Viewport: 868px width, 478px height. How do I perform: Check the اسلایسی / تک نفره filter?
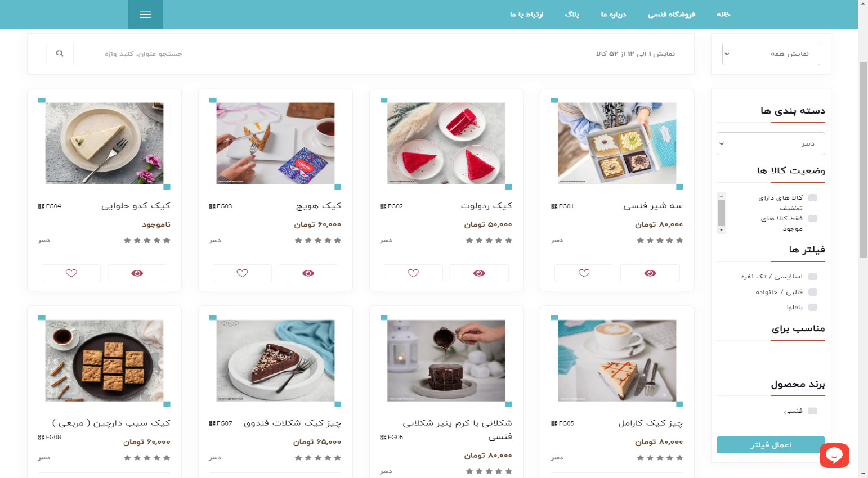[x=813, y=277]
